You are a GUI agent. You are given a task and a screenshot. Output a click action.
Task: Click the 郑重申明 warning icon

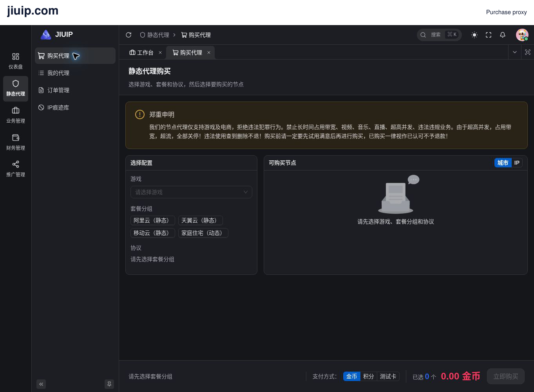coord(140,114)
